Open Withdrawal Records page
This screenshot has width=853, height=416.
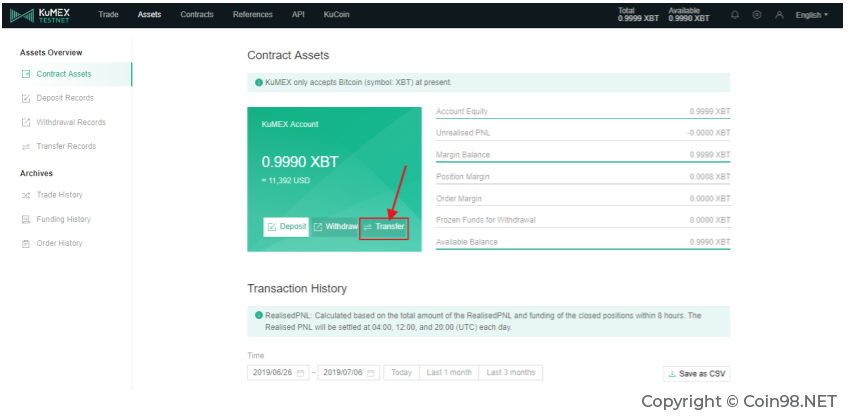(x=71, y=122)
